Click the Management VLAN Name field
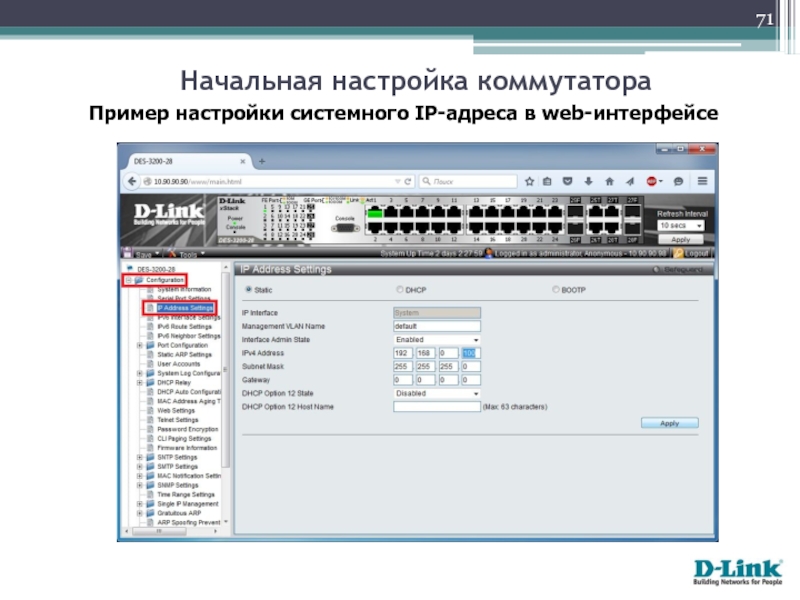The height and width of the screenshot is (600, 800). point(437,326)
